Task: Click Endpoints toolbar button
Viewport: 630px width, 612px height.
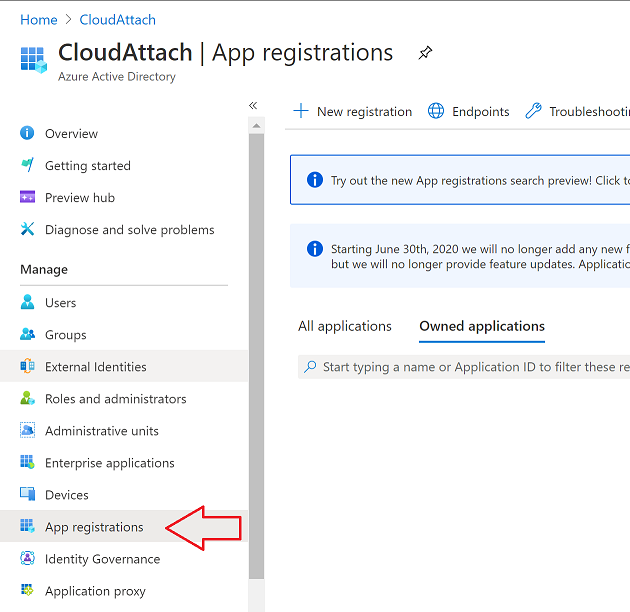Action: (x=468, y=111)
